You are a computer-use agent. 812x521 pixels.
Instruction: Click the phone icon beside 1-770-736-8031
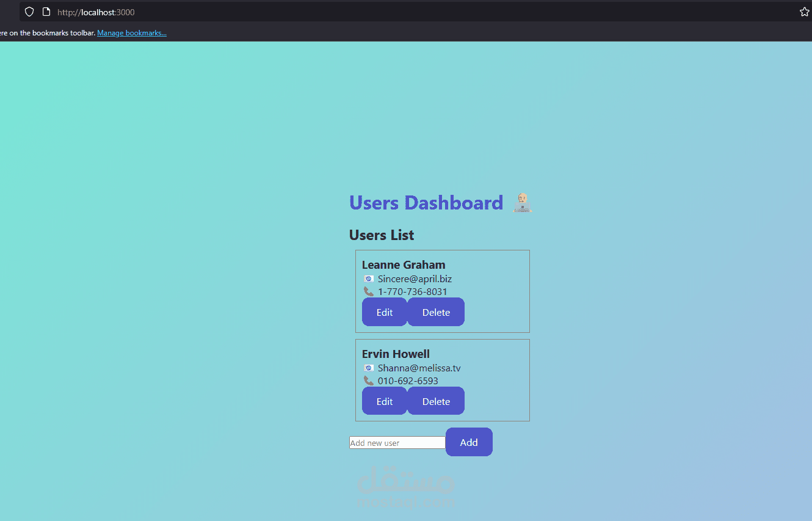368,292
